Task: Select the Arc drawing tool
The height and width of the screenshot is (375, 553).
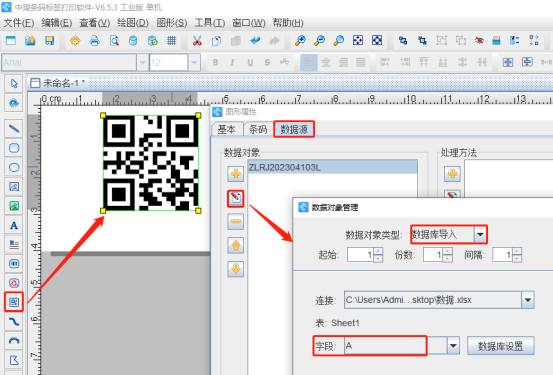Action: pyautogui.click(x=14, y=341)
